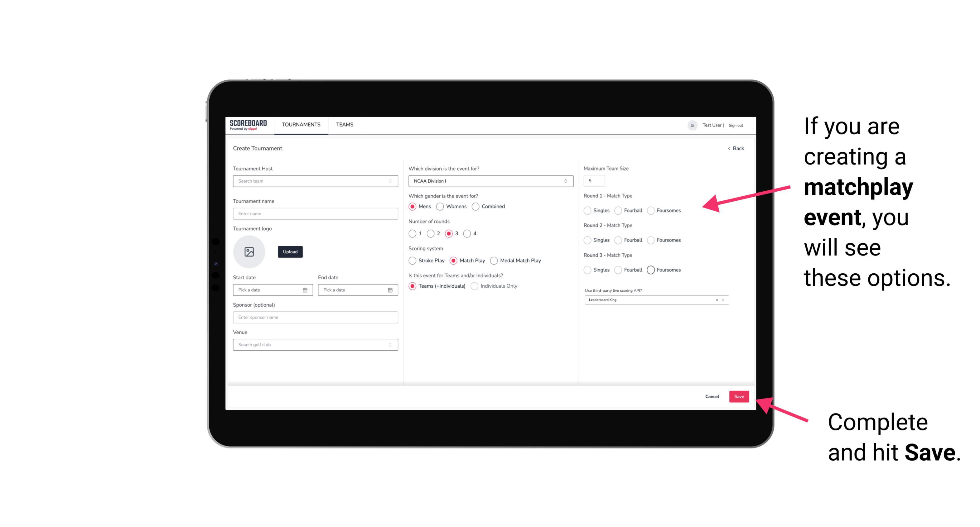The width and height of the screenshot is (980, 527).
Task: Click the user account icon
Action: 691,125
